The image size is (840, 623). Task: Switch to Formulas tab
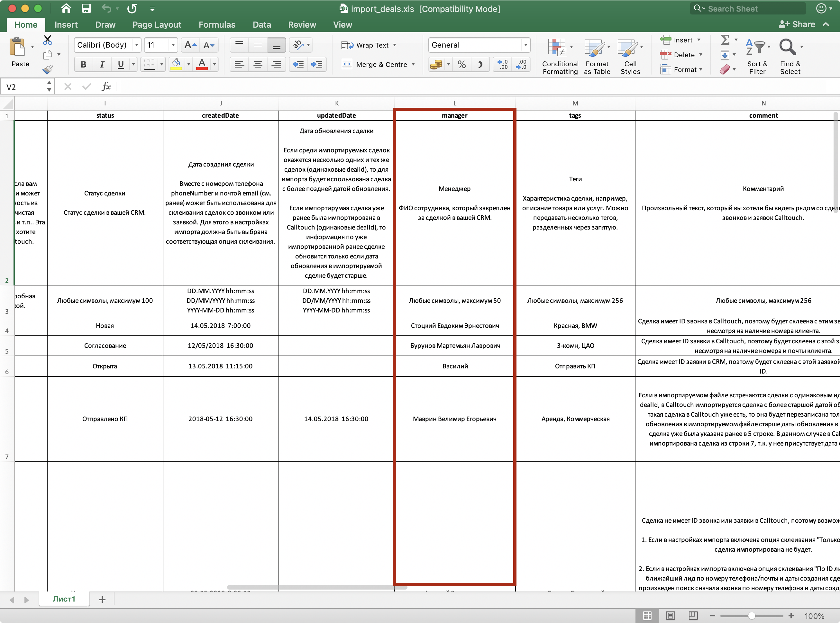coord(217,24)
